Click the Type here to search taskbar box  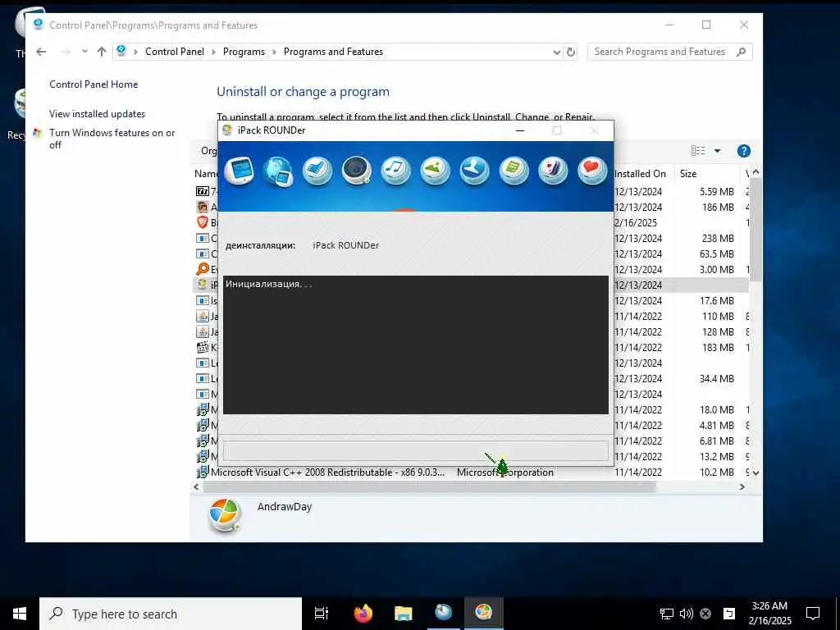(x=171, y=614)
